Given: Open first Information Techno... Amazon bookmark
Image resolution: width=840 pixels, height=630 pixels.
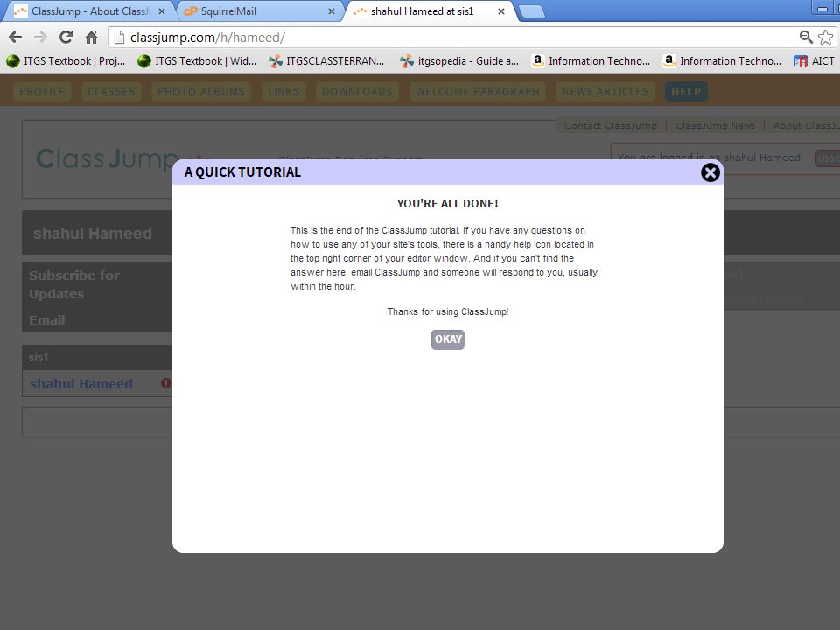Looking at the screenshot, I should (591, 61).
